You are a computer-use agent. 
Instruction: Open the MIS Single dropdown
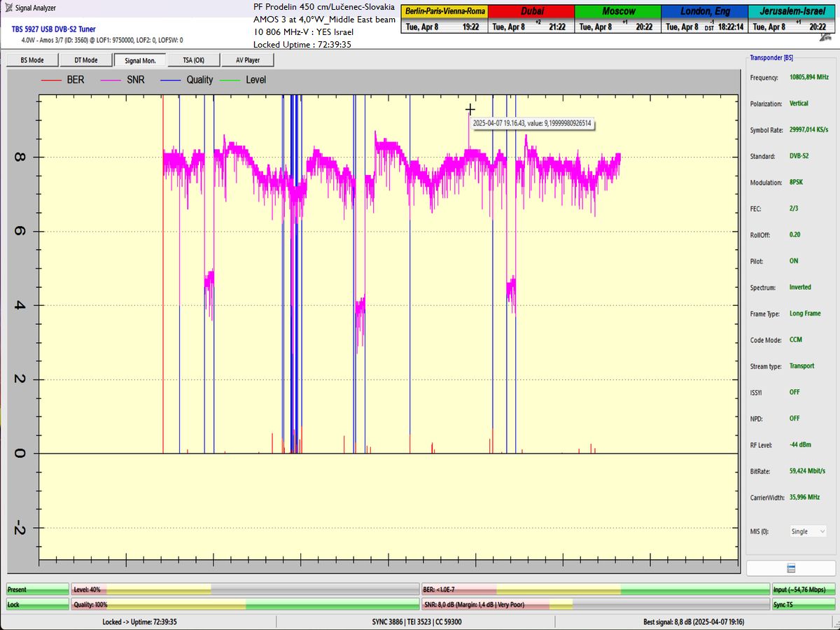pyautogui.click(x=808, y=532)
